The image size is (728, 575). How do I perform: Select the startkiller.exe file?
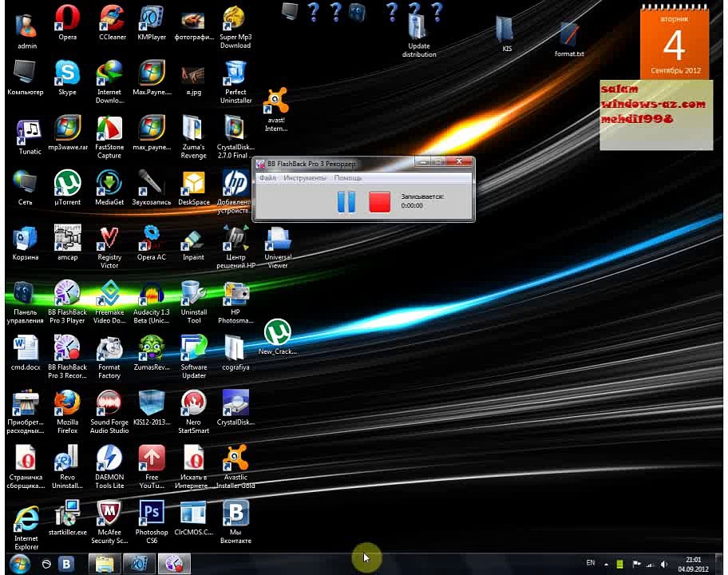[67, 517]
